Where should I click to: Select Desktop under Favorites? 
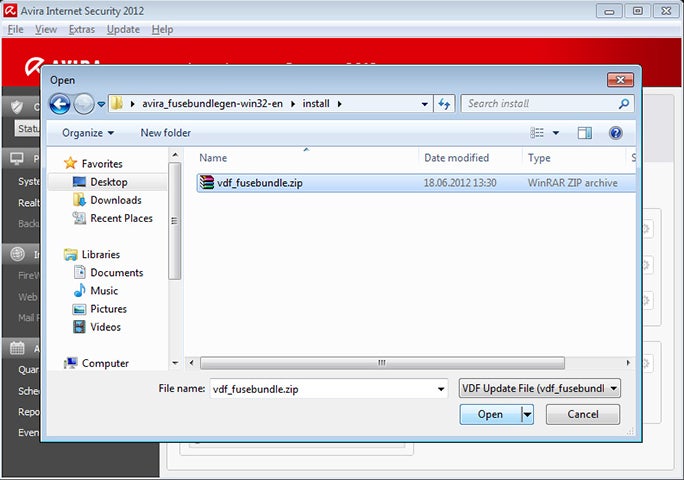pyautogui.click(x=109, y=182)
